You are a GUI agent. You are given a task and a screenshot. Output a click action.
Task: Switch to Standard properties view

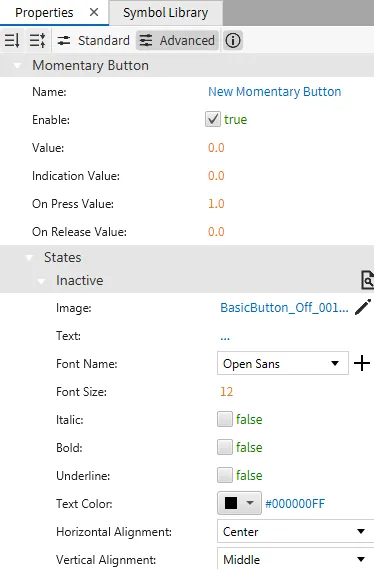[x=93, y=40]
